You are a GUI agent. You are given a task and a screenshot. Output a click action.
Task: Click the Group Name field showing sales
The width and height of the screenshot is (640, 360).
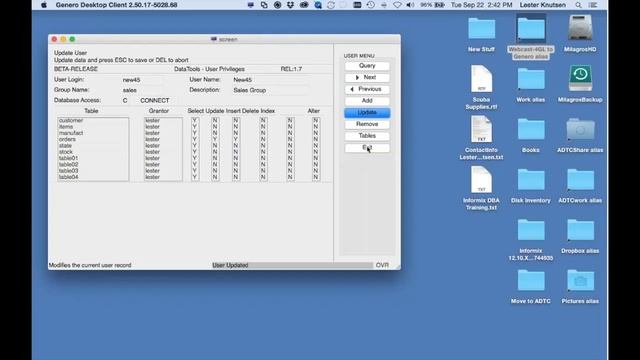coord(142,90)
